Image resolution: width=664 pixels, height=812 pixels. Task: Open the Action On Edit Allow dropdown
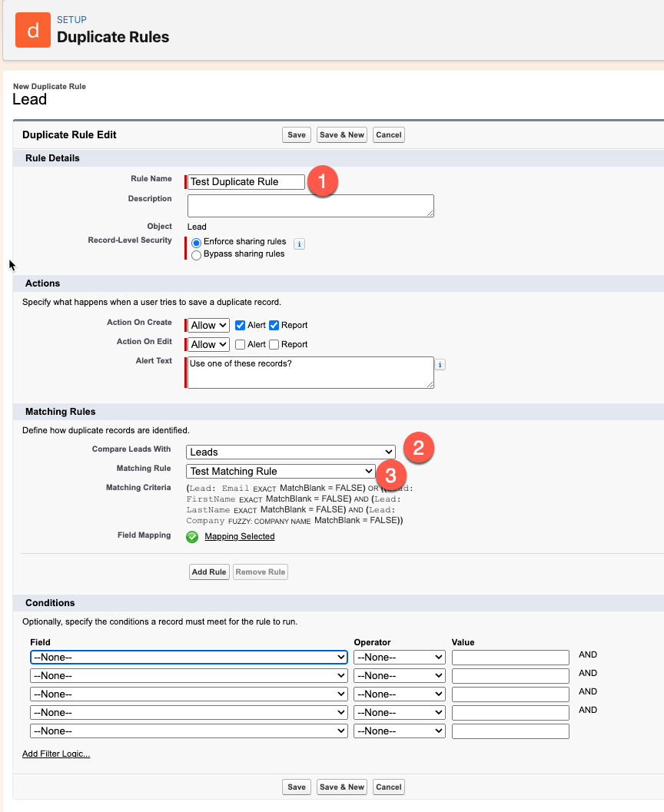[208, 344]
